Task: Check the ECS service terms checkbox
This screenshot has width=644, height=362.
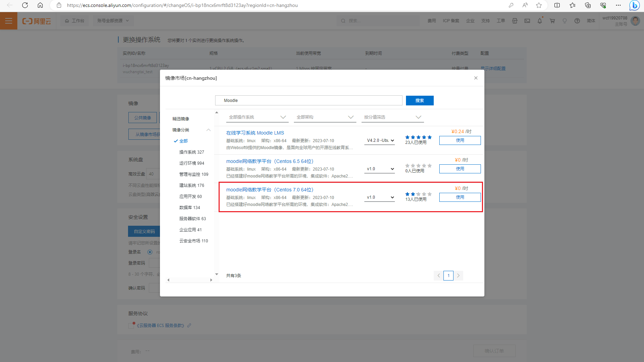Action: point(131,326)
